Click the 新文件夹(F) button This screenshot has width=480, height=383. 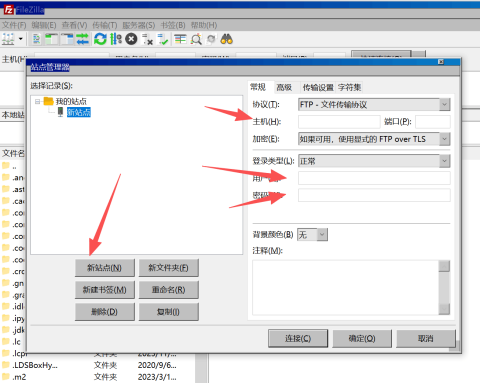click(x=168, y=268)
